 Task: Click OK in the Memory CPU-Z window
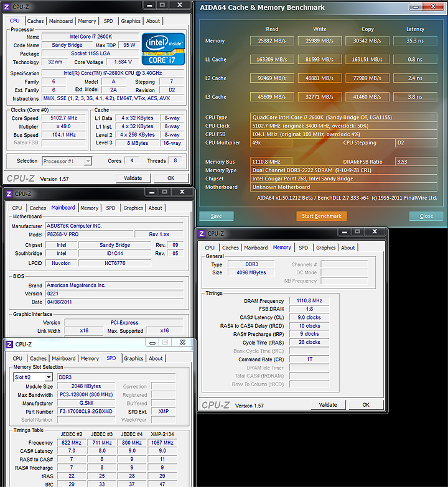(x=366, y=405)
